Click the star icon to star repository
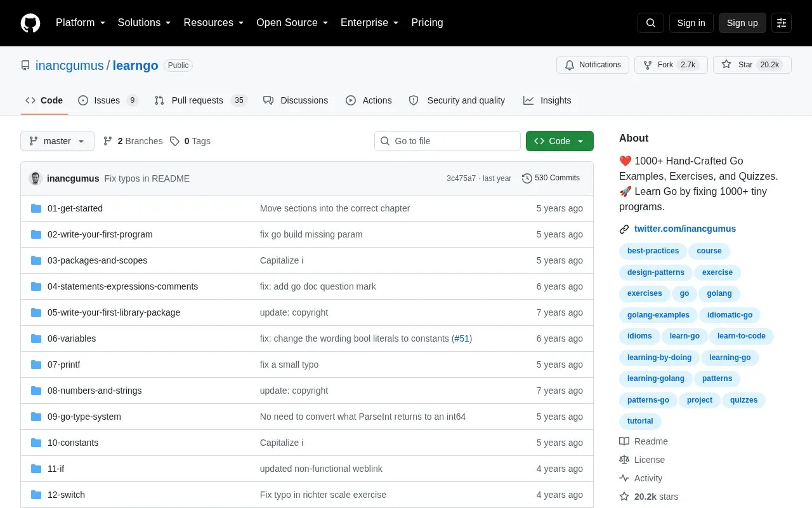812x508 pixels. (x=726, y=65)
